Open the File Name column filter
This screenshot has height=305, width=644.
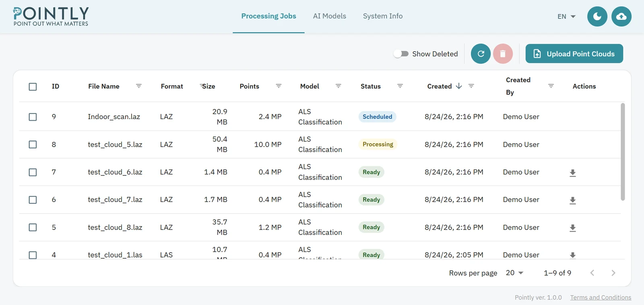139,86
